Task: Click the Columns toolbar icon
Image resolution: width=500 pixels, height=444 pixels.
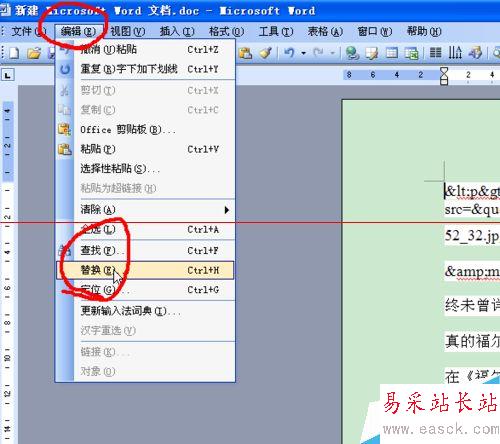Action: [x=435, y=53]
